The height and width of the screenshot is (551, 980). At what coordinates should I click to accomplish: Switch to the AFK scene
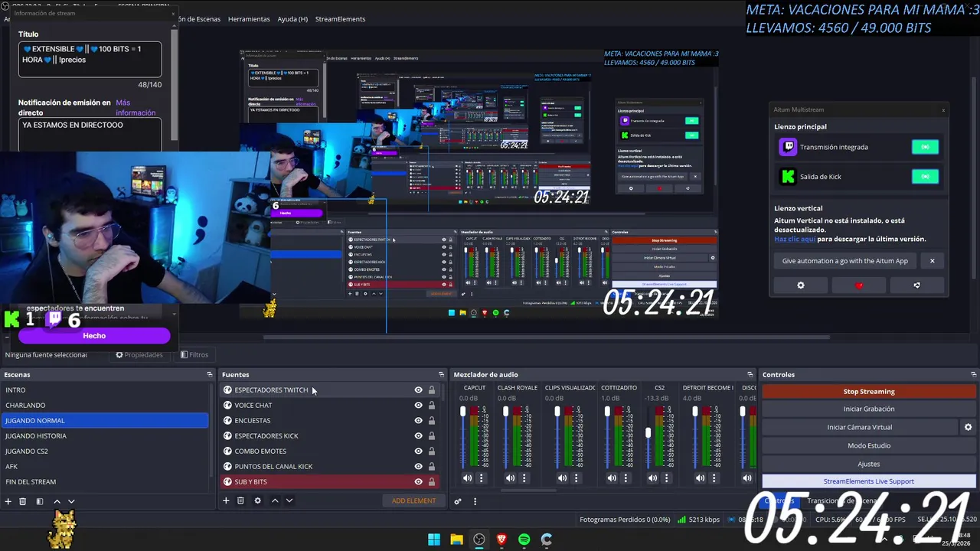tap(105, 466)
